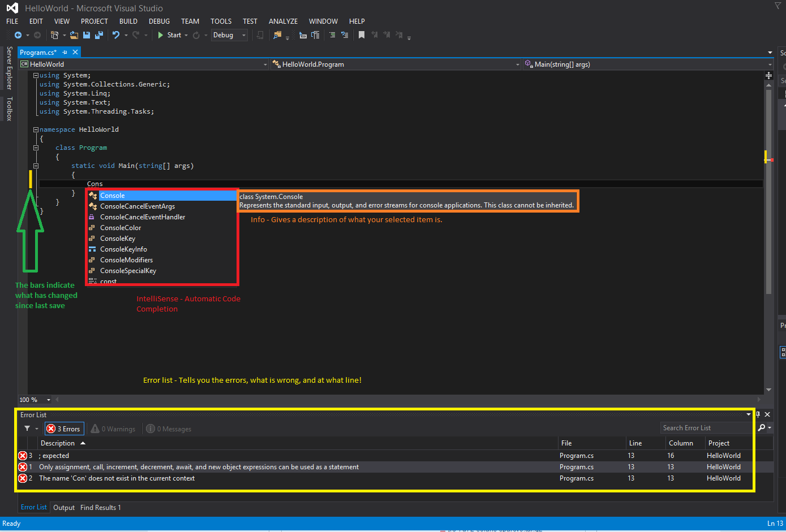
Task: Go to previous bookmark icon
Action: [374, 35]
